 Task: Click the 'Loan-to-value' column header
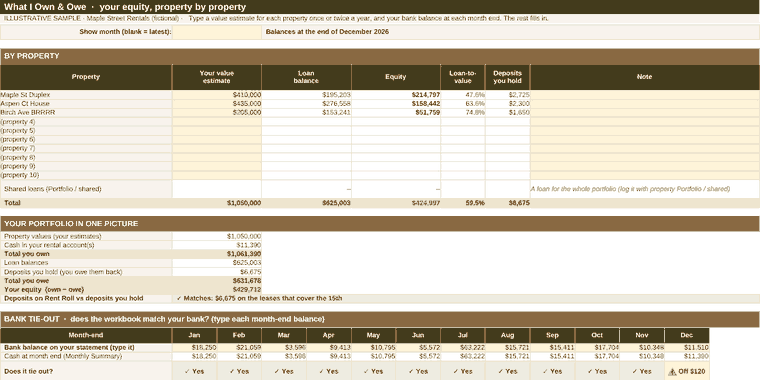[x=463, y=77]
